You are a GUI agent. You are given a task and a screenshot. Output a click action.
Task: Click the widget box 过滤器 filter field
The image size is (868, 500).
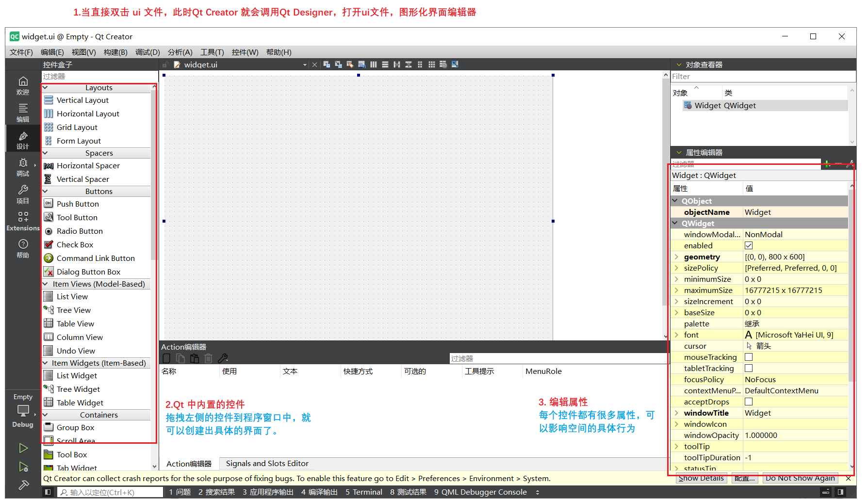coord(99,77)
